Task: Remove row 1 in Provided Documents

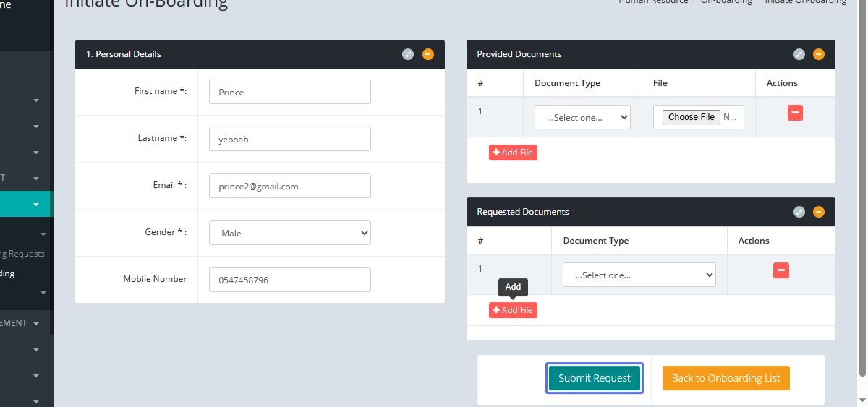Action: (x=795, y=113)
